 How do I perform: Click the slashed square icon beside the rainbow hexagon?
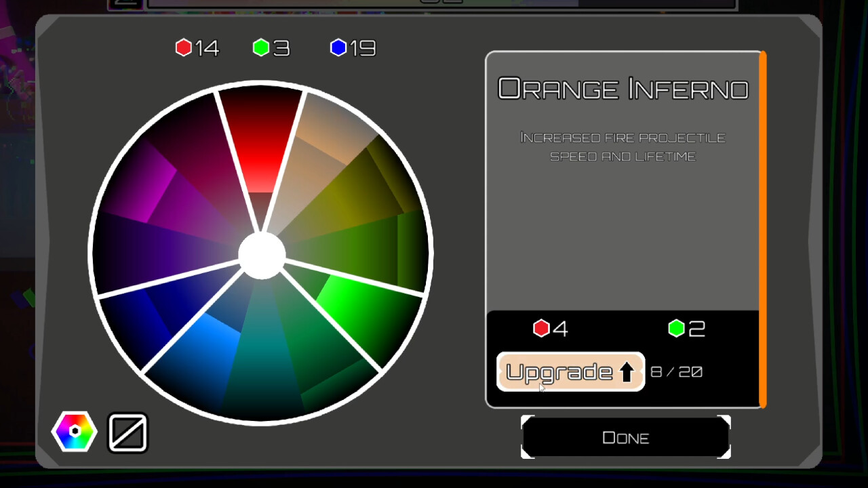[x=127, y=432]
